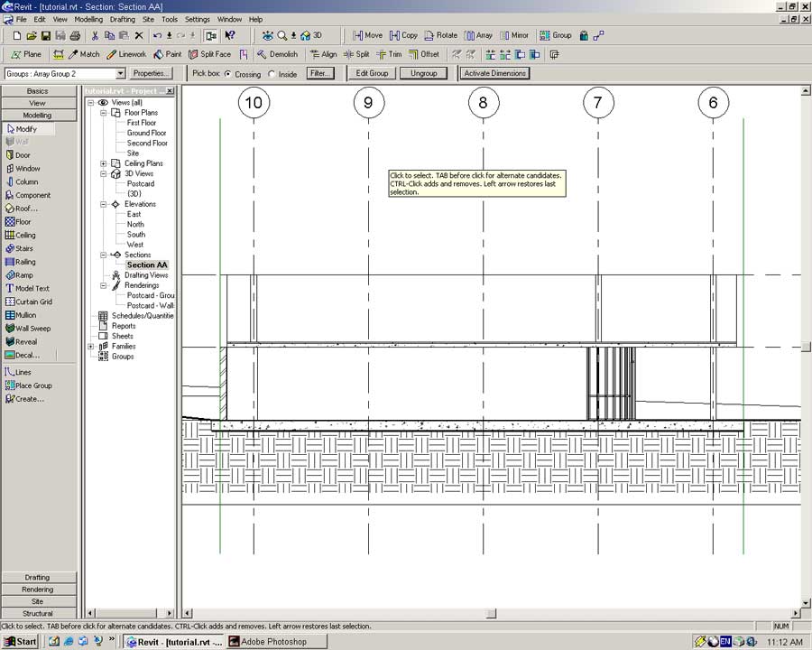Click the Ungroup button
This screenshot has height=650, width=812.
tap(423, 73)
